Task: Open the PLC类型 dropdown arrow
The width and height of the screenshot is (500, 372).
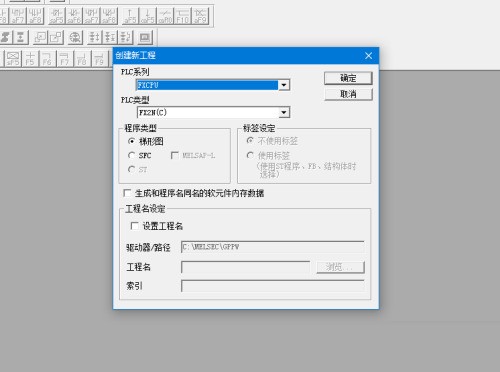Action: click(x=284, y=112)
